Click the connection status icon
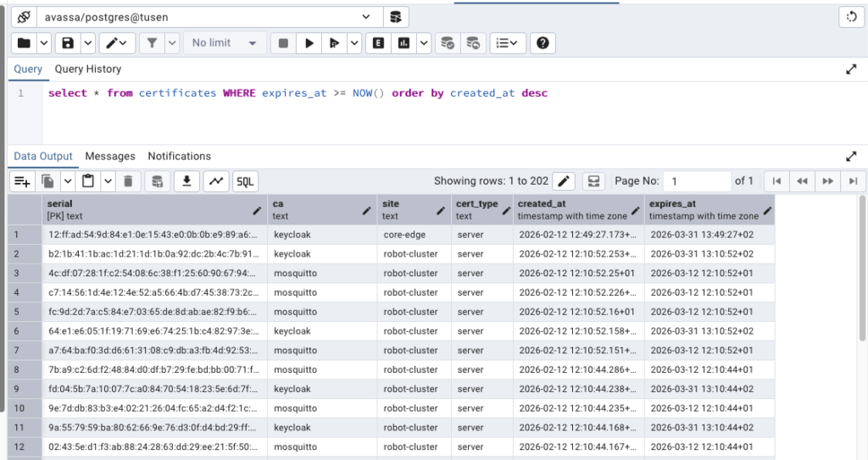The width and height of the screenshot is (868, 460). [24, 17]
